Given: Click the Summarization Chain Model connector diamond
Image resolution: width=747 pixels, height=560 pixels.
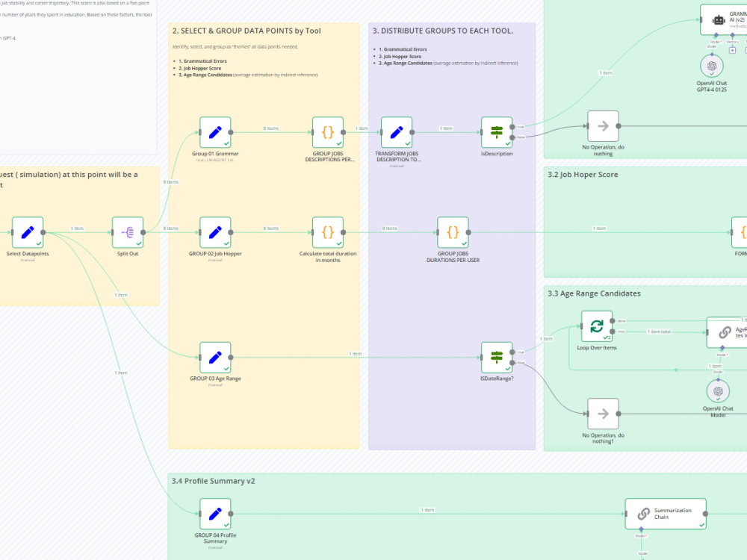Looking at the screenshot, I should tap(641, 529).
